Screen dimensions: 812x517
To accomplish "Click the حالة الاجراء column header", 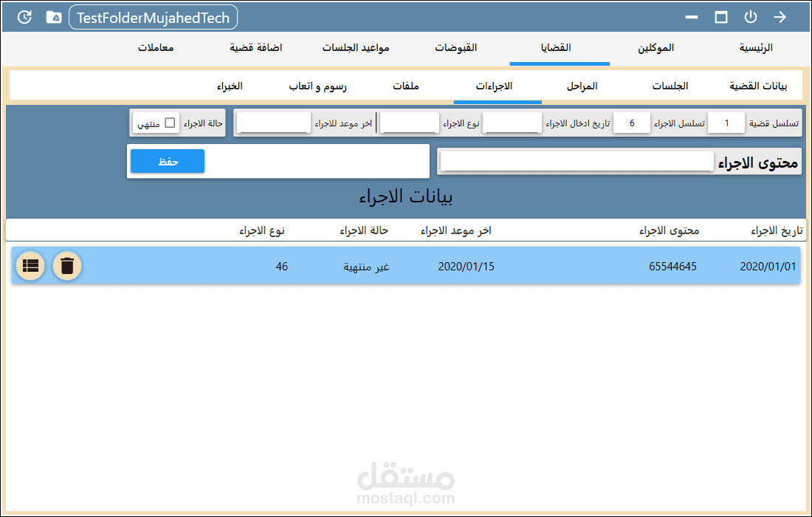I will click(364, 230).
